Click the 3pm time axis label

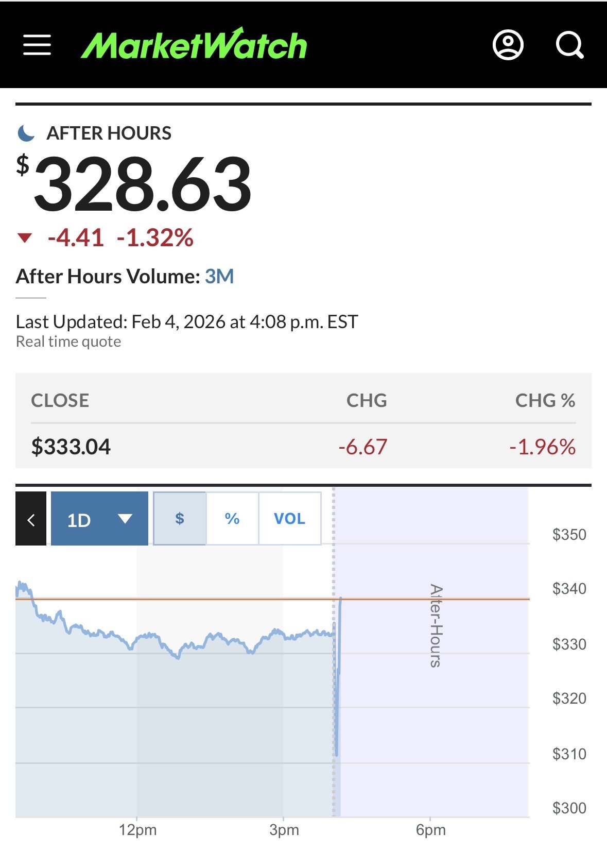point(284,830)
